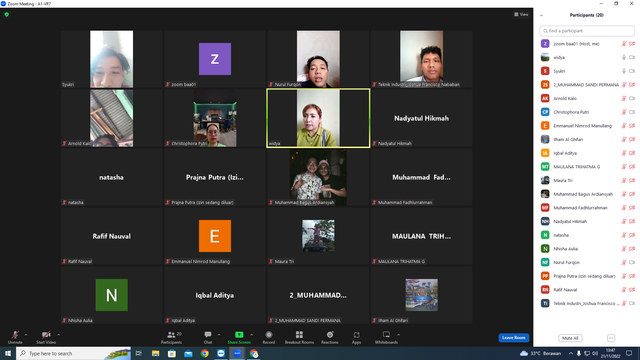
Task: Select Ilham Al Ghifari in participant list
Action: (587, 139)
